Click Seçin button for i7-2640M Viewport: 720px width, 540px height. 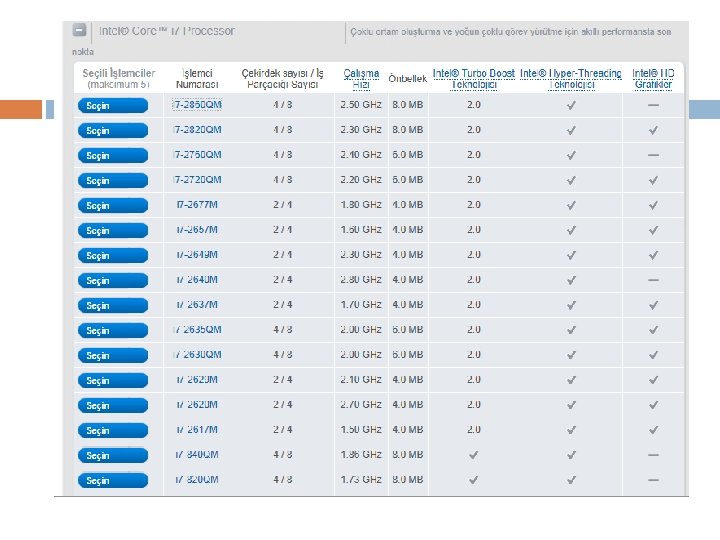[113, 280]
